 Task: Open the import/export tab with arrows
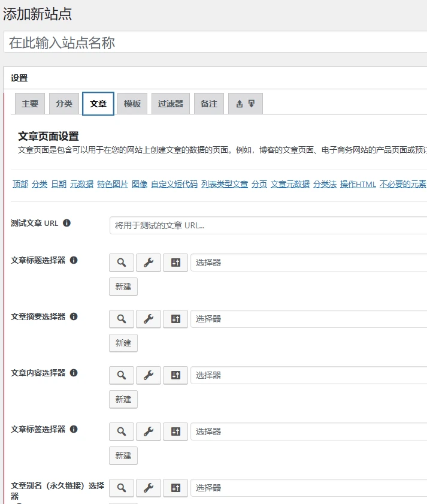click(x=246, y=104)
